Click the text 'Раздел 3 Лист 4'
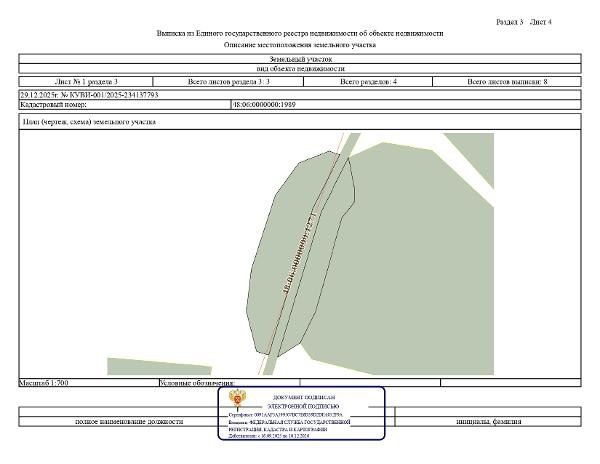The width and height of the screenshot is (600, 464). tap(523, 22)
